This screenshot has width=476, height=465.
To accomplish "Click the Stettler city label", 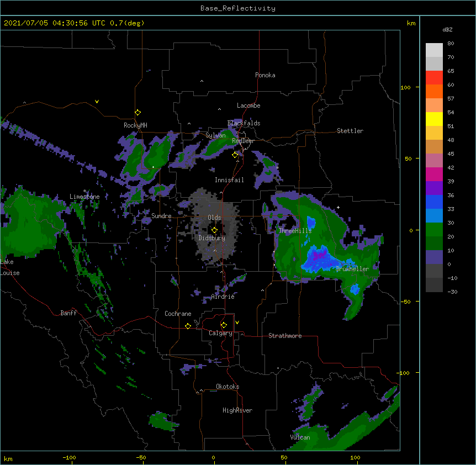I will [350, 131].
